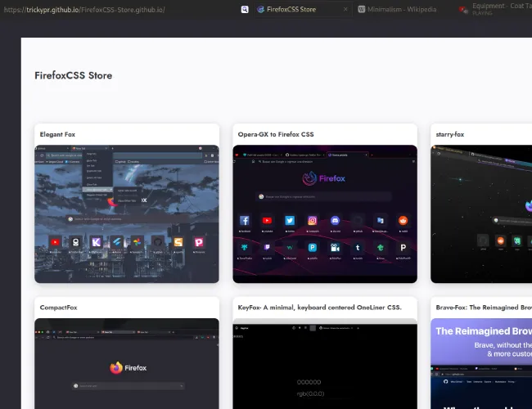The width and height of the screenshot is (532, 409).
Task: Click the Instagram icon in the Opera-GX preview
Action: pos(312,221)
